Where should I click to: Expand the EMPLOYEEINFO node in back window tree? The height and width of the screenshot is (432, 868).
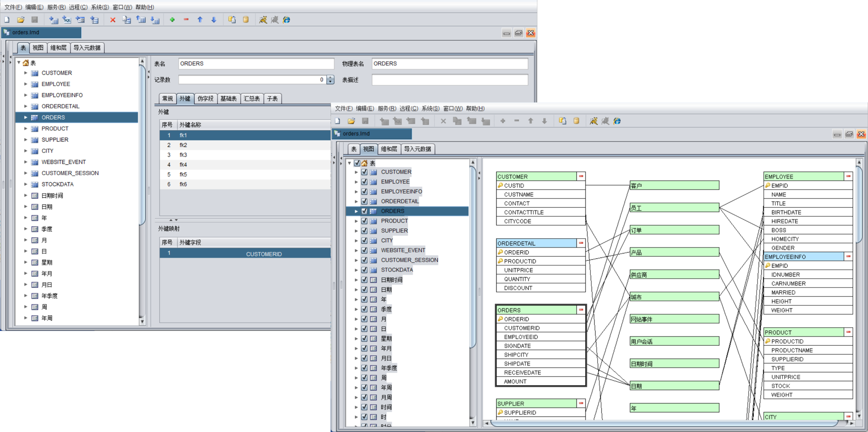coord(26,95)
